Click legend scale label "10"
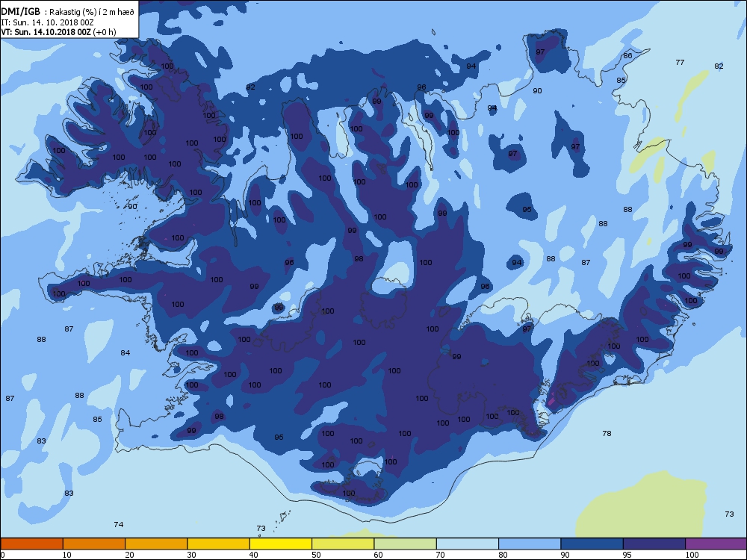The image size is (747, 560). [x=66, y=555]
